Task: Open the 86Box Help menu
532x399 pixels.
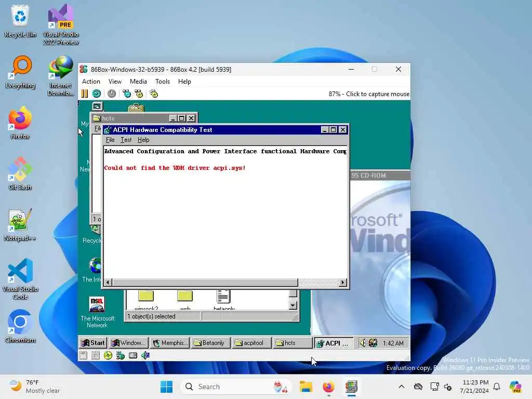Action: [184, 82]
